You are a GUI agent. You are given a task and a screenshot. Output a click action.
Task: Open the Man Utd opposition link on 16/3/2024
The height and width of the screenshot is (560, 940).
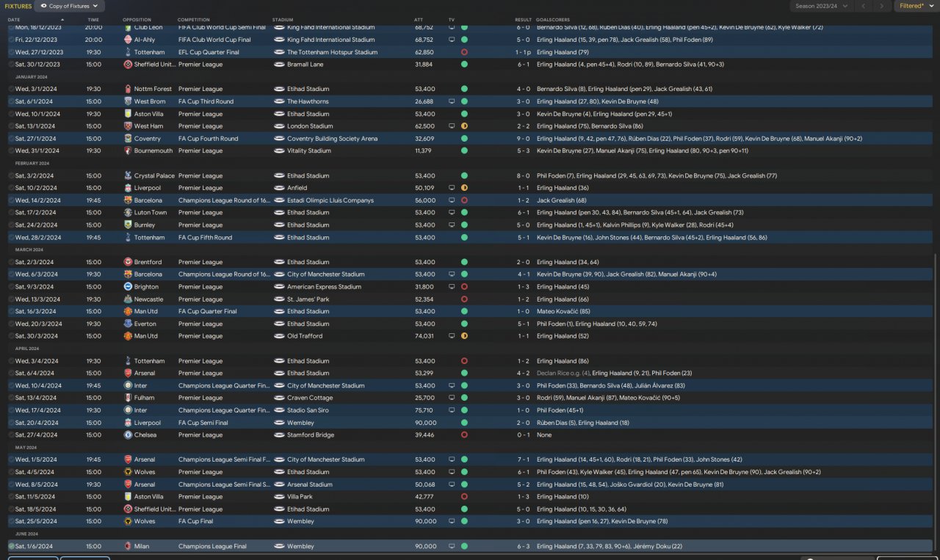click(x=146, y=311)
